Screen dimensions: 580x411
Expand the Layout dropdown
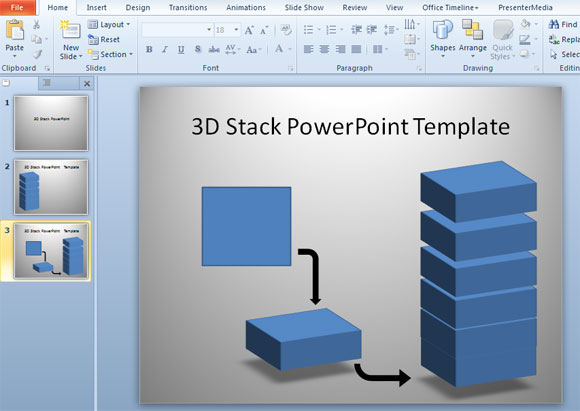[109, 24]
